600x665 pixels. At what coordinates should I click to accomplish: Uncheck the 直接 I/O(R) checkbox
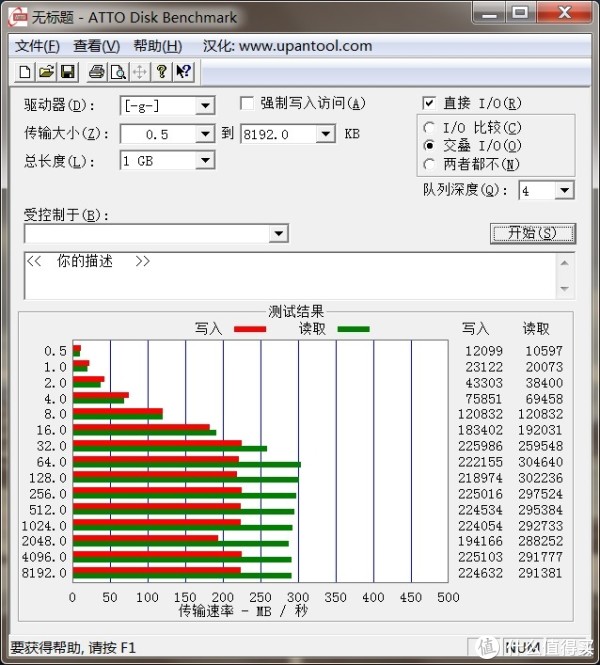pyautogui.click(x=429, y=103)
